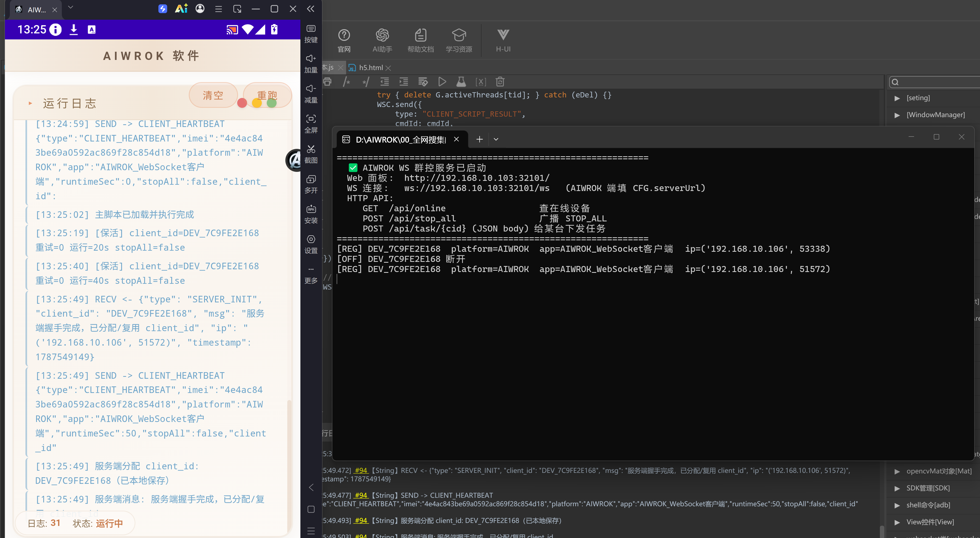The width and height of the screenshot is (980, 538).
Task: Increase code indent in editor toolbar
Action: (x=404, y=82)
